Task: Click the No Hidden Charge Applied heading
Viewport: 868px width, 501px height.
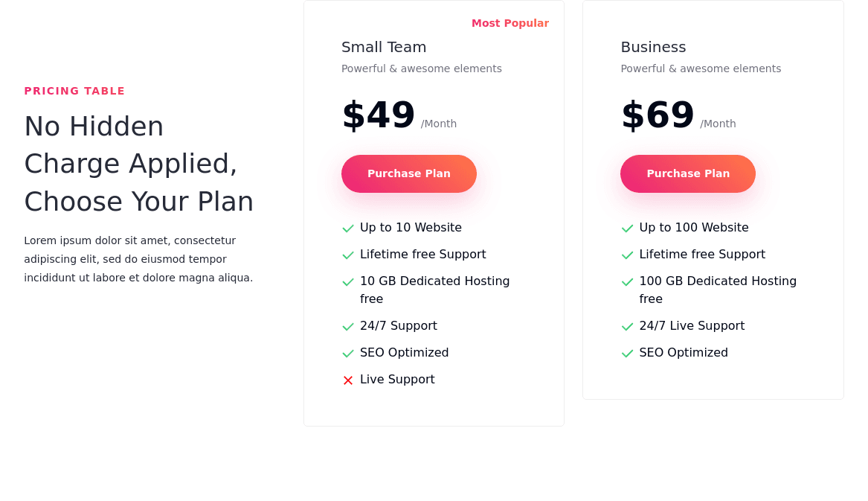Action: 139,164
